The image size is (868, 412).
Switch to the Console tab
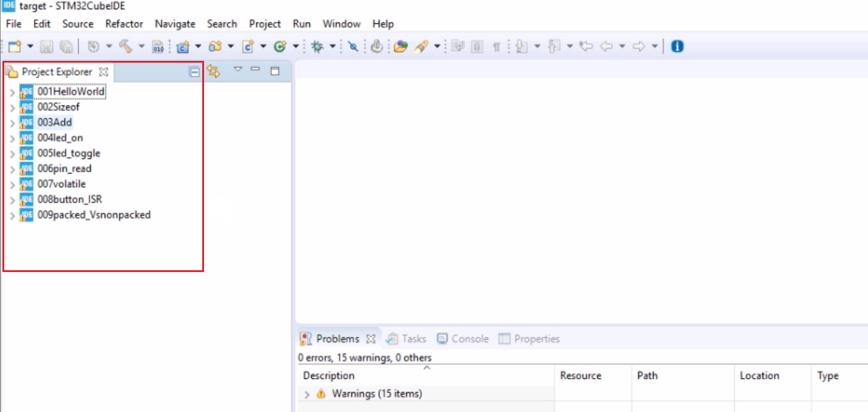pos(463,339)
